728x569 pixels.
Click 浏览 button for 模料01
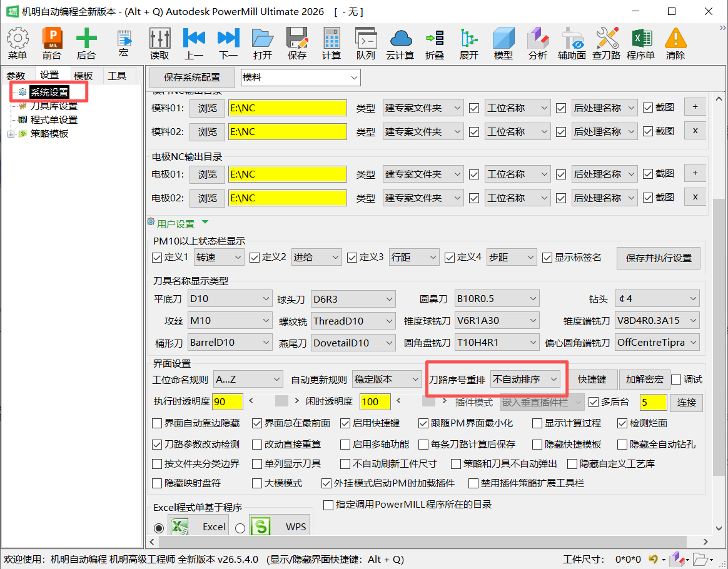(207, 108)
